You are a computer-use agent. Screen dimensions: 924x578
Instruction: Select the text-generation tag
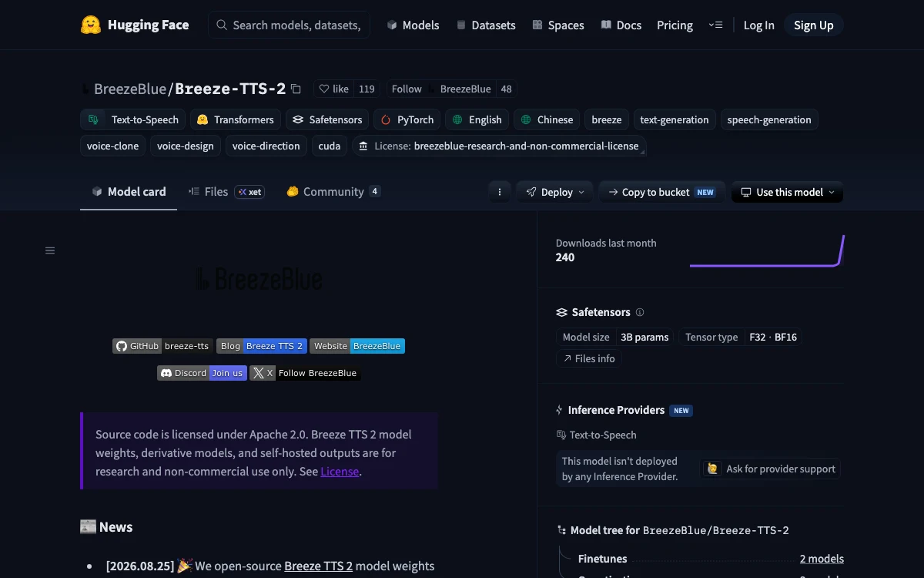(x=675, y=119)
